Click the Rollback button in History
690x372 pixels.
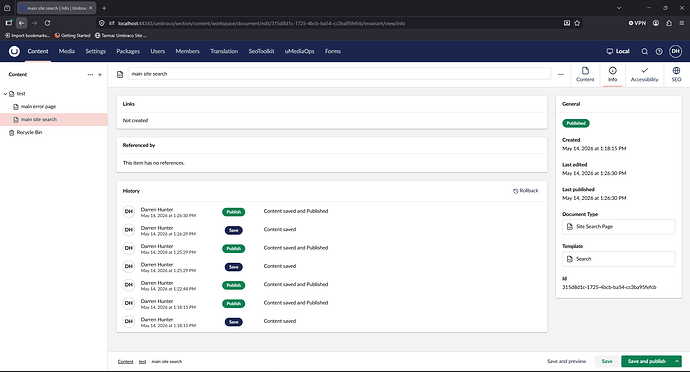click(x=526, y=191)
